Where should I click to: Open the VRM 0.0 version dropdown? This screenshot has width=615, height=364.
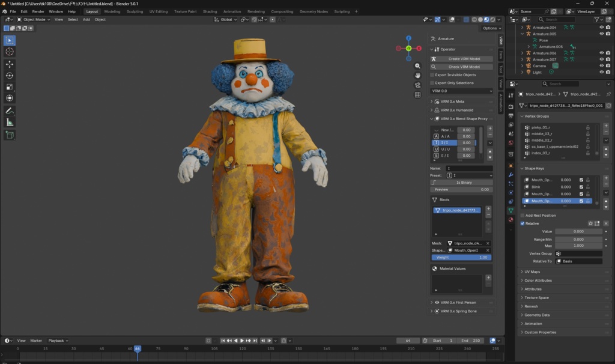tap(461, 91)
